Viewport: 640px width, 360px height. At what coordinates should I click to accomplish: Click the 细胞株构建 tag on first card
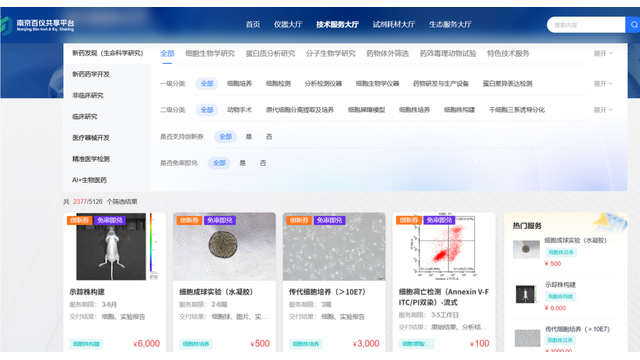tap(86, 344)
